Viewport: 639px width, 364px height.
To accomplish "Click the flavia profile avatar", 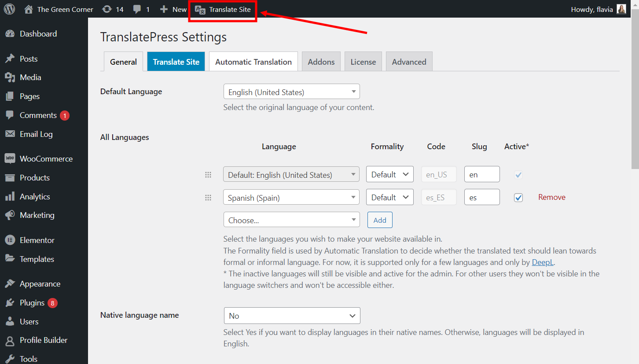I will point(621,9).
